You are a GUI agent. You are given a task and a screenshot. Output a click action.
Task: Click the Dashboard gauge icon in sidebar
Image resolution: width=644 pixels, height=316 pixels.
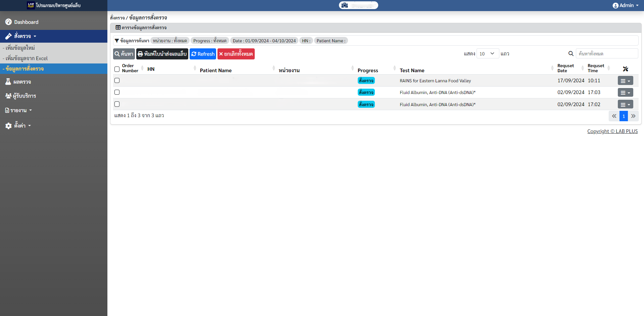click(x=8, y=22)
